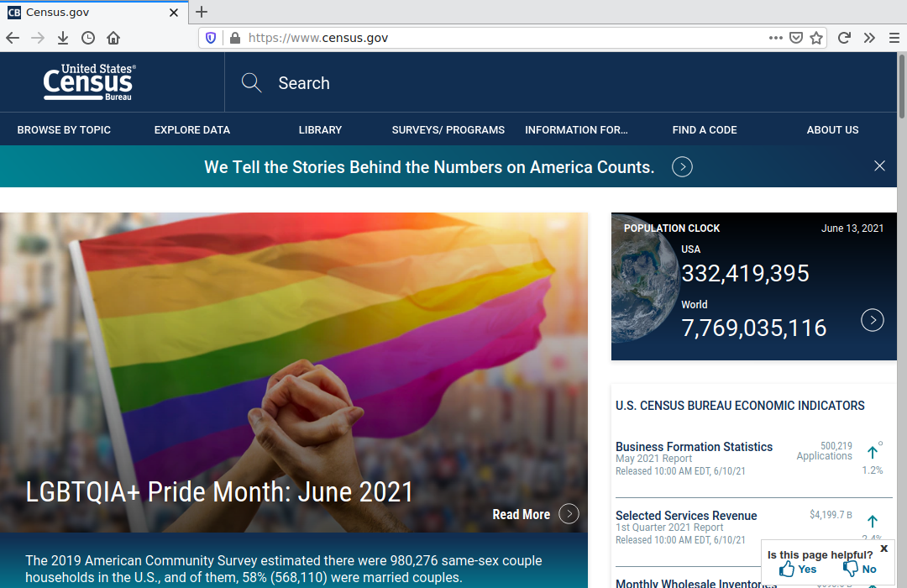
Task: Click the Firefox home icon
Action: tap(113, 38)
